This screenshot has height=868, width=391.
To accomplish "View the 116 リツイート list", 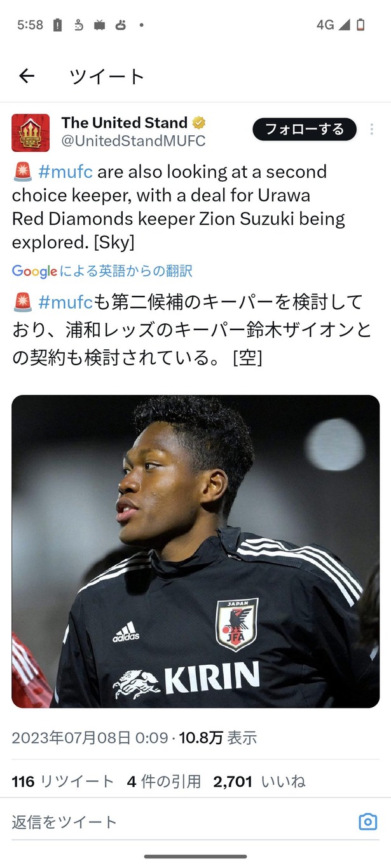I will (x=63, y=782).
